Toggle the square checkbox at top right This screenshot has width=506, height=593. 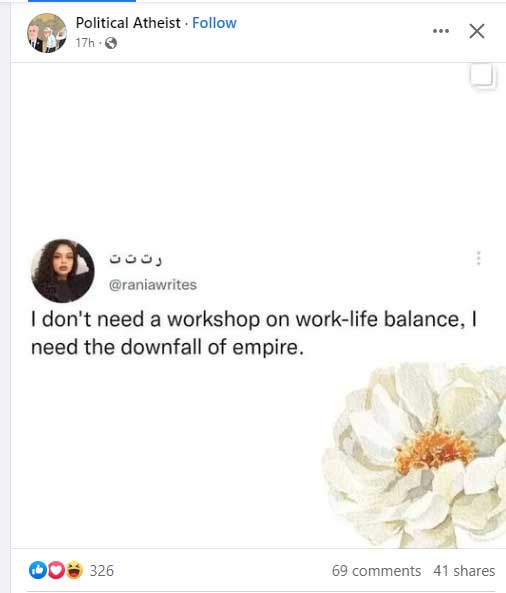pyautogui.click(x=482, y=76)
